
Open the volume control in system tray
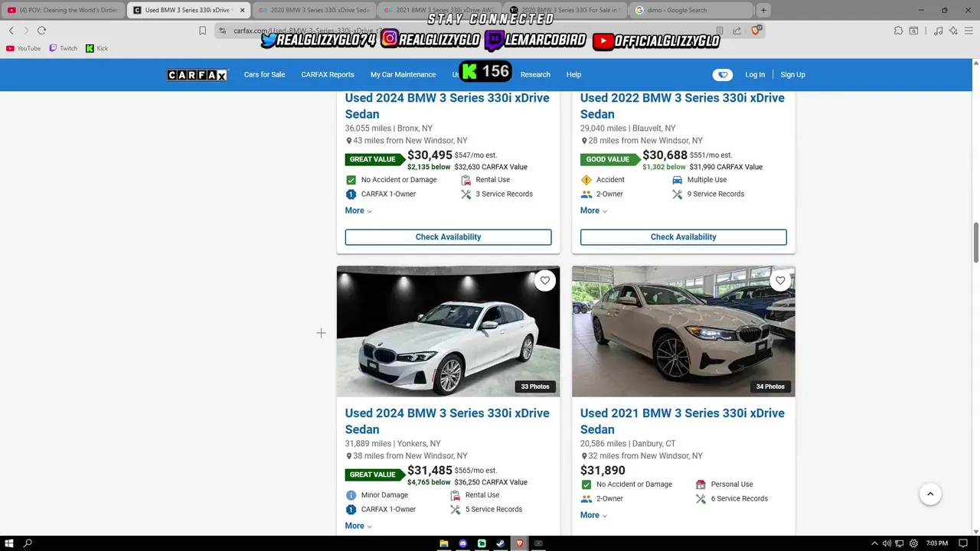(887, 543)
